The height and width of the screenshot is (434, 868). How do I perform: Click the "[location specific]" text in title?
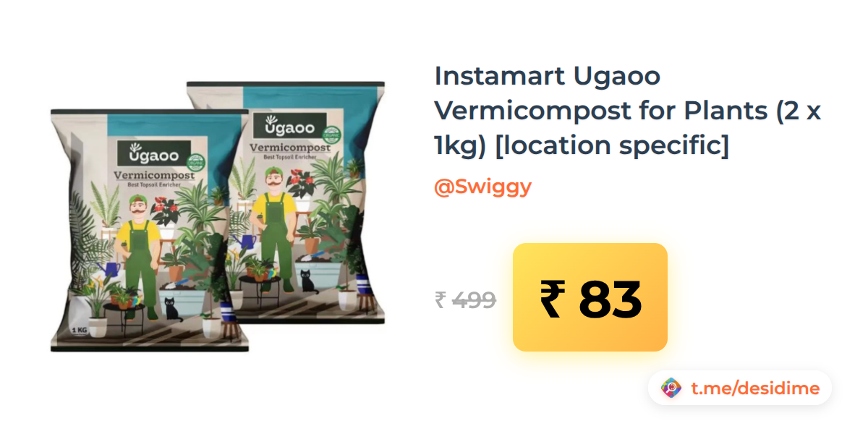611,145
